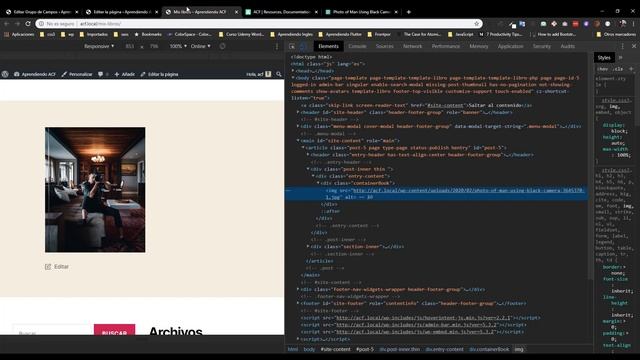The image size is (640, 360).
Task: Click the WordPress logo in admin bar
Action: [5, 74]
